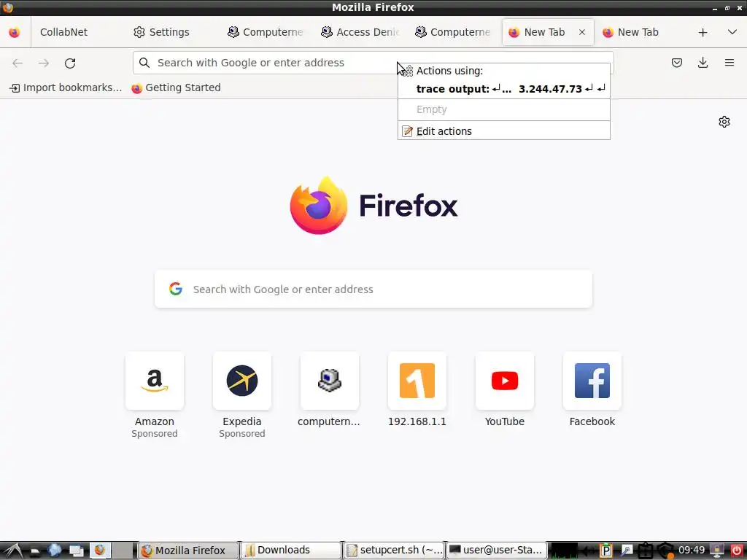Switch to the second empty desktop pager
Image resolution: width=747 pixels, height=560 pixels.
pyautogui.click(x=123, y=551)
